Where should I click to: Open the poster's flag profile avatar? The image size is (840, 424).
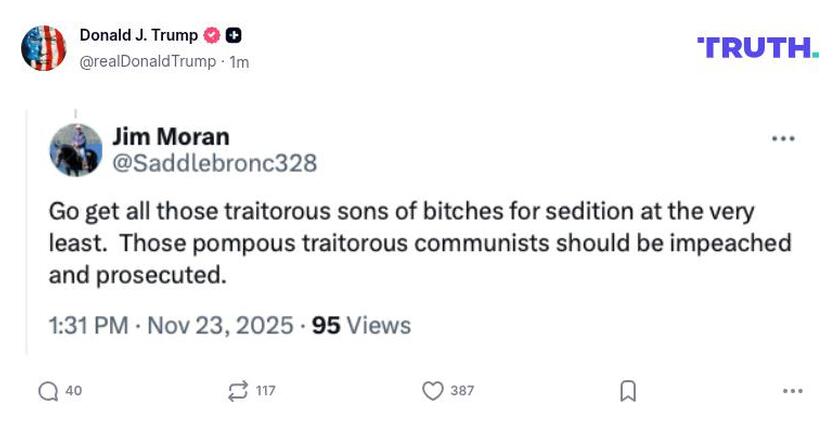pos(44,48)
